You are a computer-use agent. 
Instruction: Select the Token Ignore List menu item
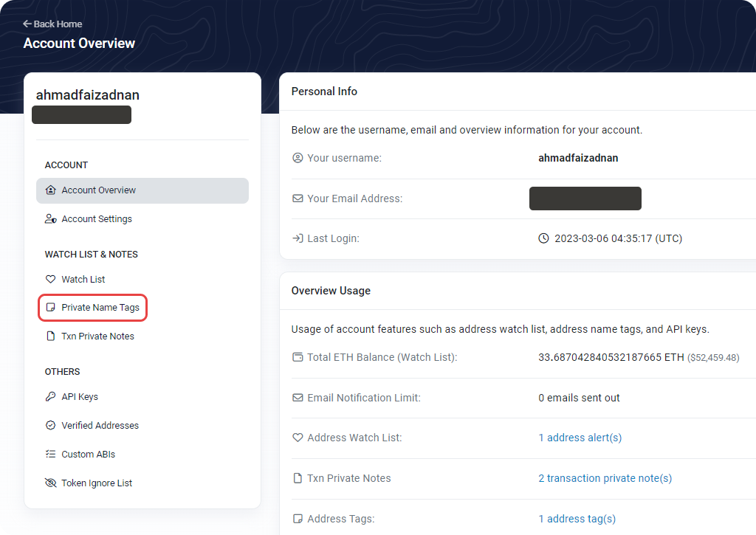click(97, 483)
